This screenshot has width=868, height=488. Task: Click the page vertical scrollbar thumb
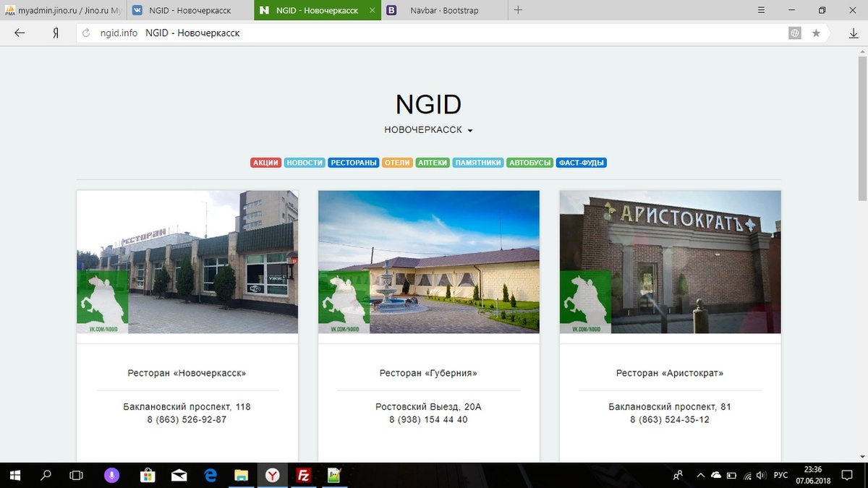click(862, 127)
